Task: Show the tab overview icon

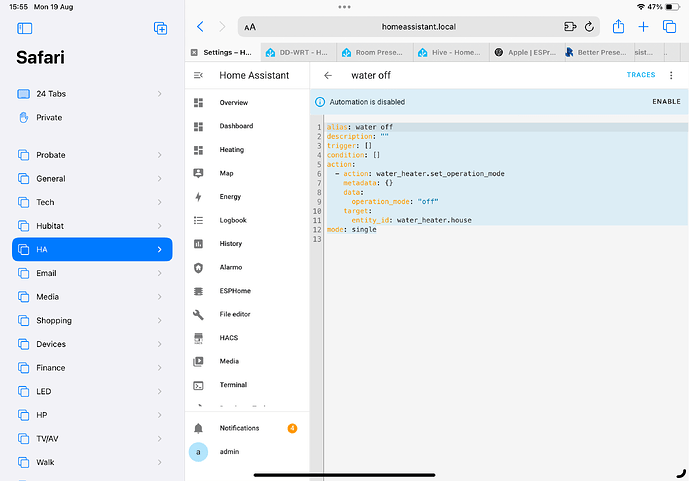Action: [669, 27]
